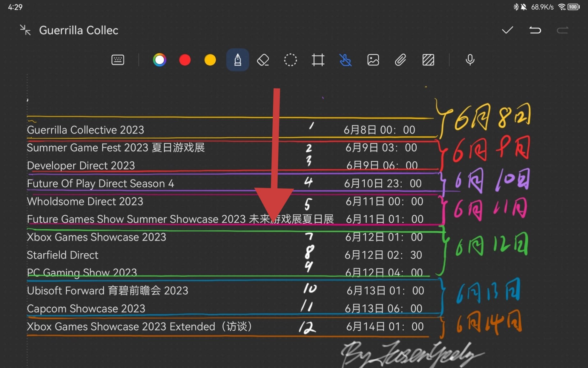Start voice recording with the microphone

[x=470, y=60]
